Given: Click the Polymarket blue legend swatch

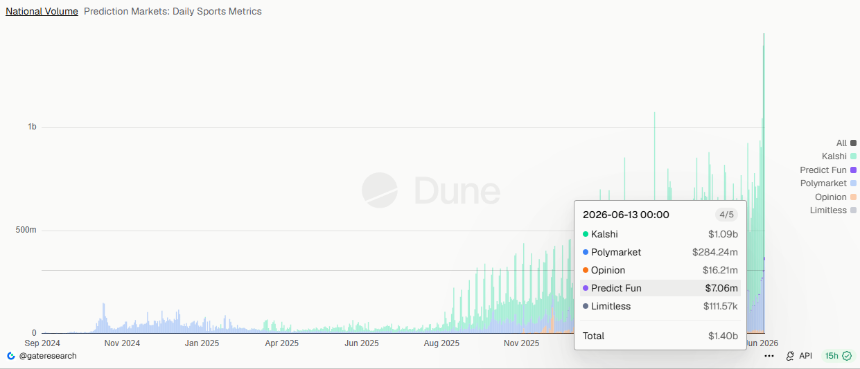Looking at the screenshot, I should pyautogui.click(x=853, y=183).
